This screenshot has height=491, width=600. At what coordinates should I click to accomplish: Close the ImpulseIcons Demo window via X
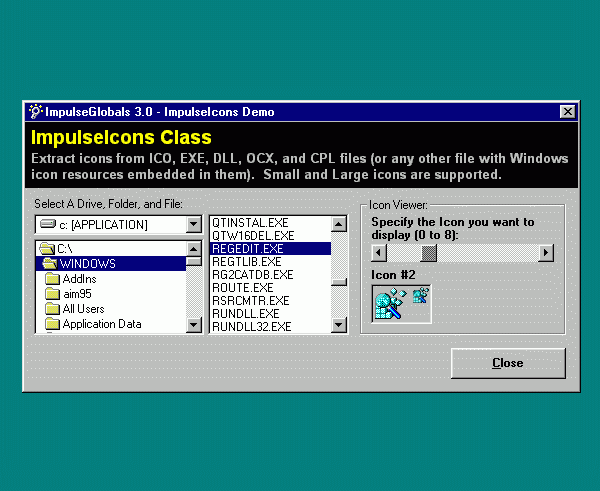(567, 112)
